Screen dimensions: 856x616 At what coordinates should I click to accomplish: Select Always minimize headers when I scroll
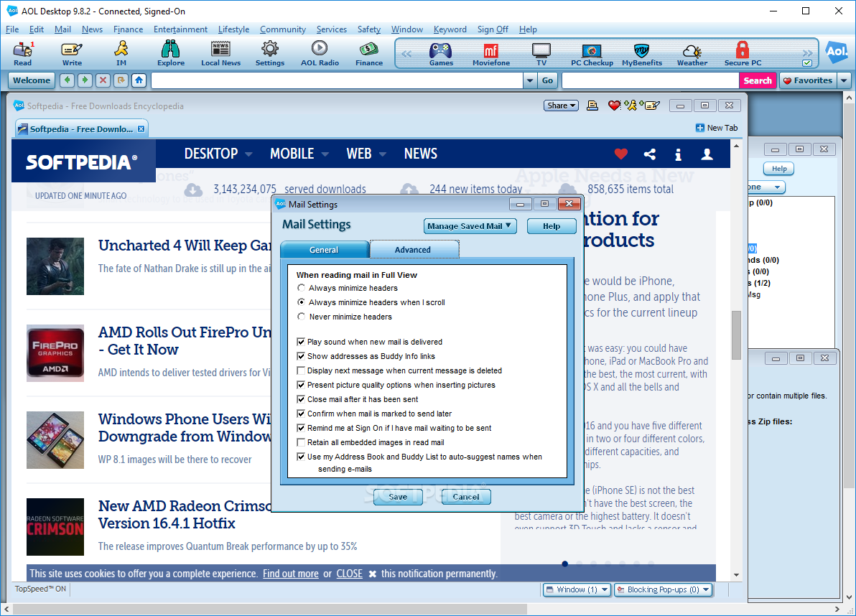tap(302, 302)
